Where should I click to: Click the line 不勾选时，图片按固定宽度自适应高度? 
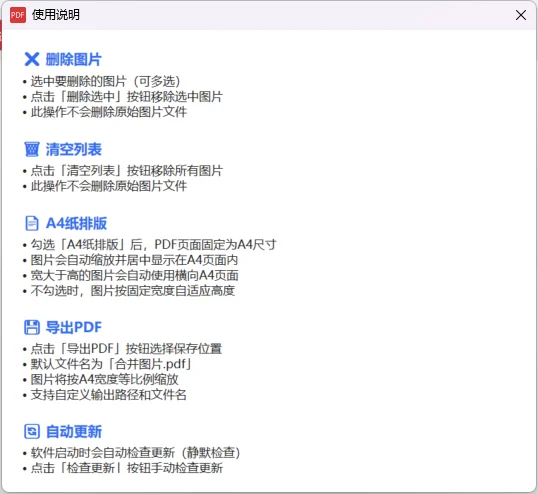click(x=133, y=291)
